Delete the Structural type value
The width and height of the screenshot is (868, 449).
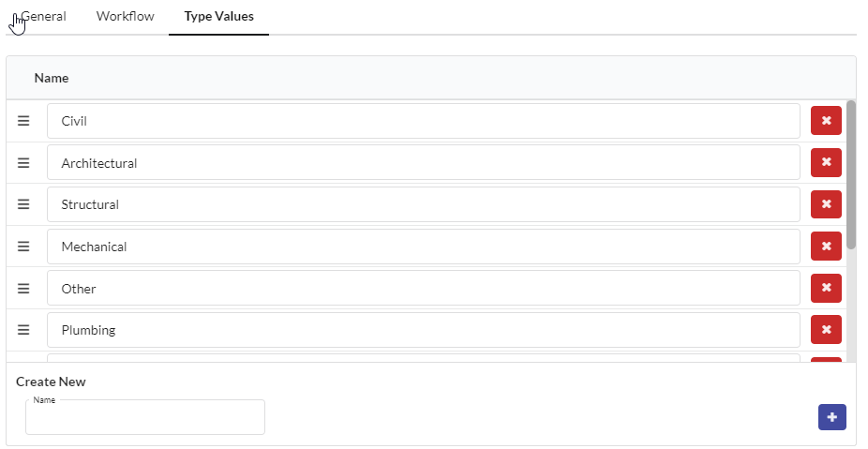tap(826, 204)
